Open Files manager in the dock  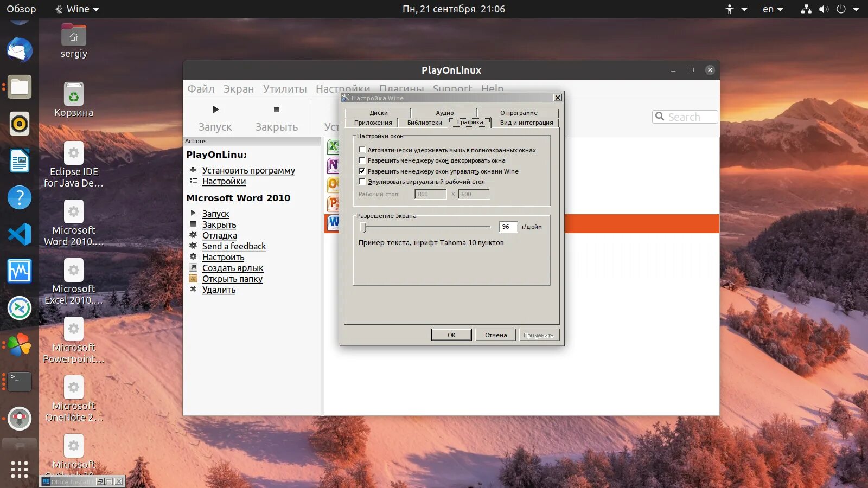coord(20,87)
